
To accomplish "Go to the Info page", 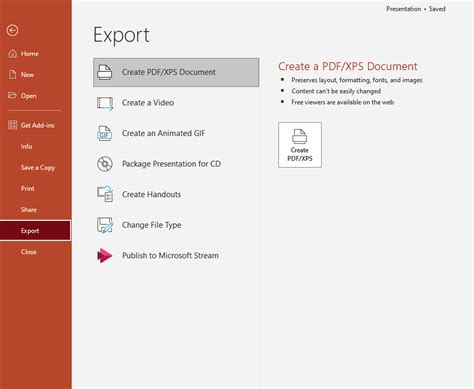I will [x=26, y=146].
